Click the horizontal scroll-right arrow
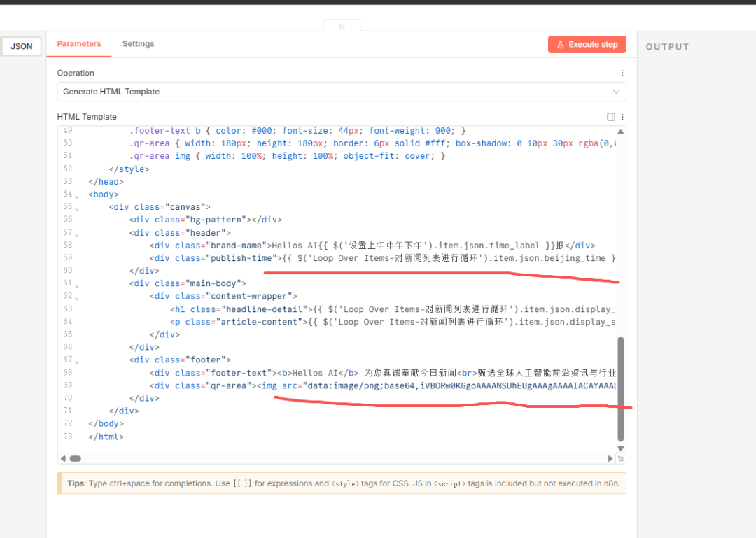The image size is (756, 538). point(610,458)
